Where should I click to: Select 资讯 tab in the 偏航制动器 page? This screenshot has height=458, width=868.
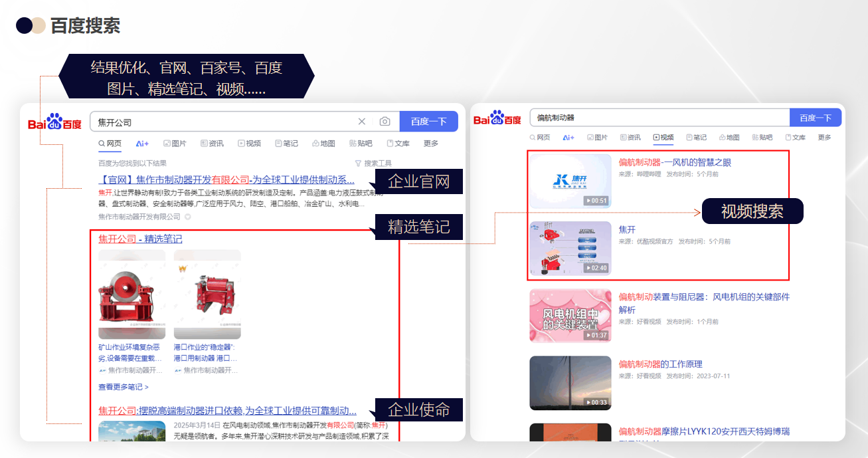click(630, 138)
